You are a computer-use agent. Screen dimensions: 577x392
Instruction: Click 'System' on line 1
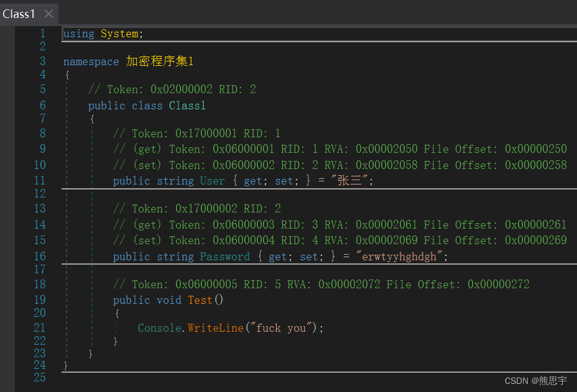(x=119, y=34)
